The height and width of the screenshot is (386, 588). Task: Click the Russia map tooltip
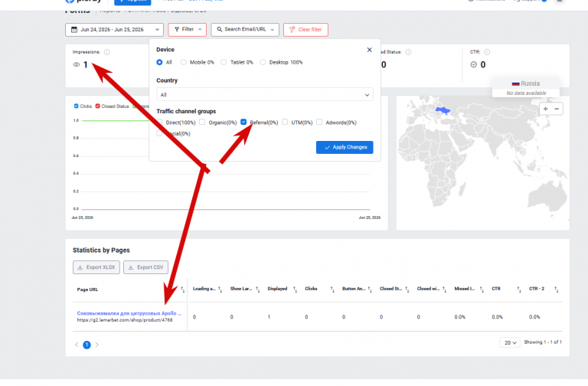[526, 88]
